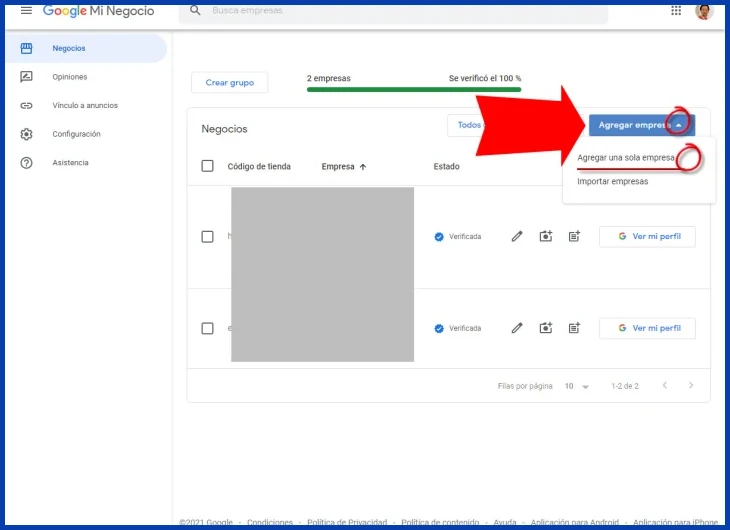The width and height of the screenshot is (730, 530).
Task: Select Agregar una sola empresa option
Action: pyautogui.click(x=626, y=157)
